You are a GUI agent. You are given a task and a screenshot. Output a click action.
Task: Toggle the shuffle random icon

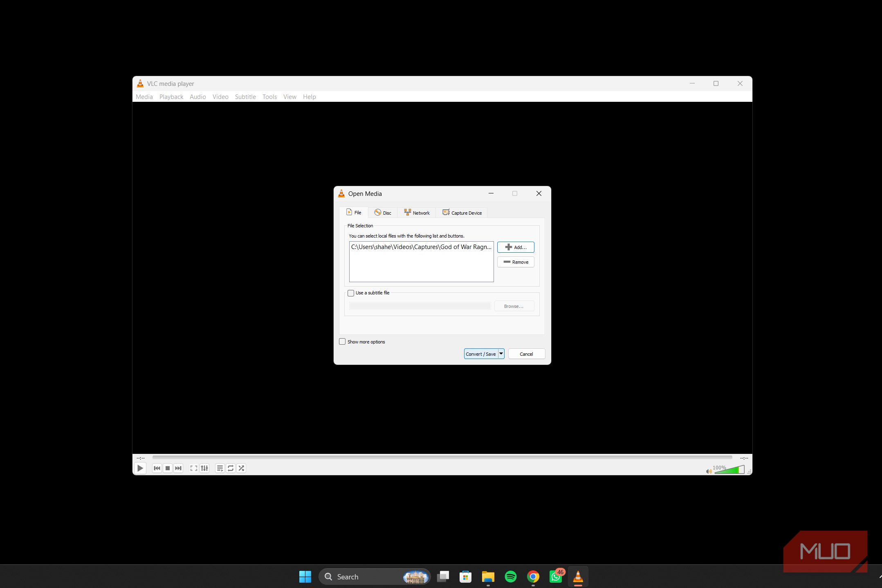click(241, 468)
